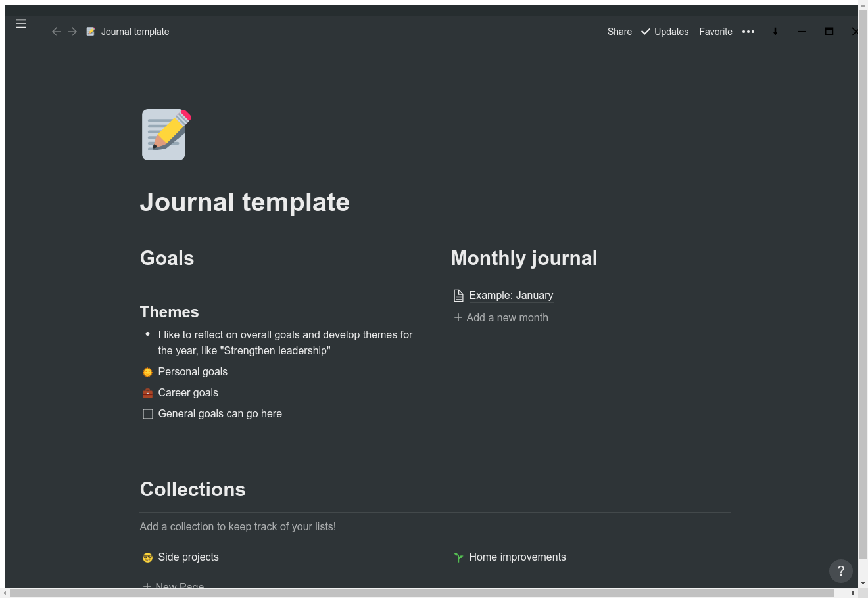Click the briefcase emoji beside Career goals
868x598 pixels.
147,393
